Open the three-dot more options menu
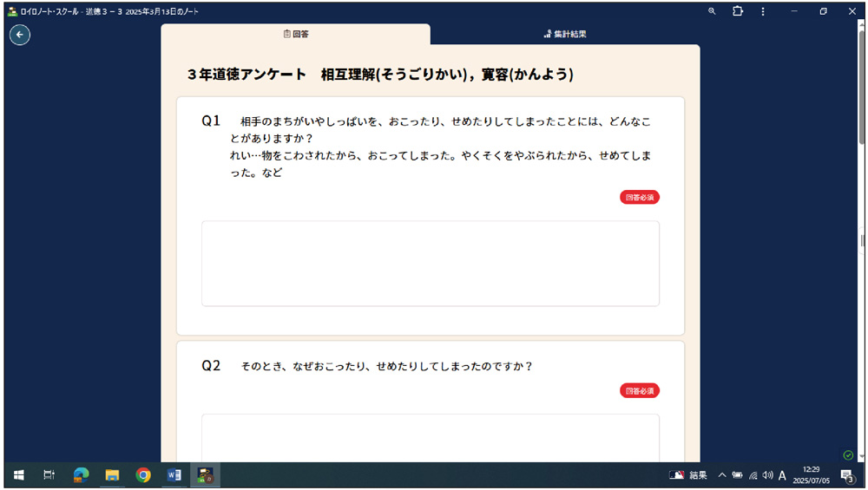 point(763,11)
